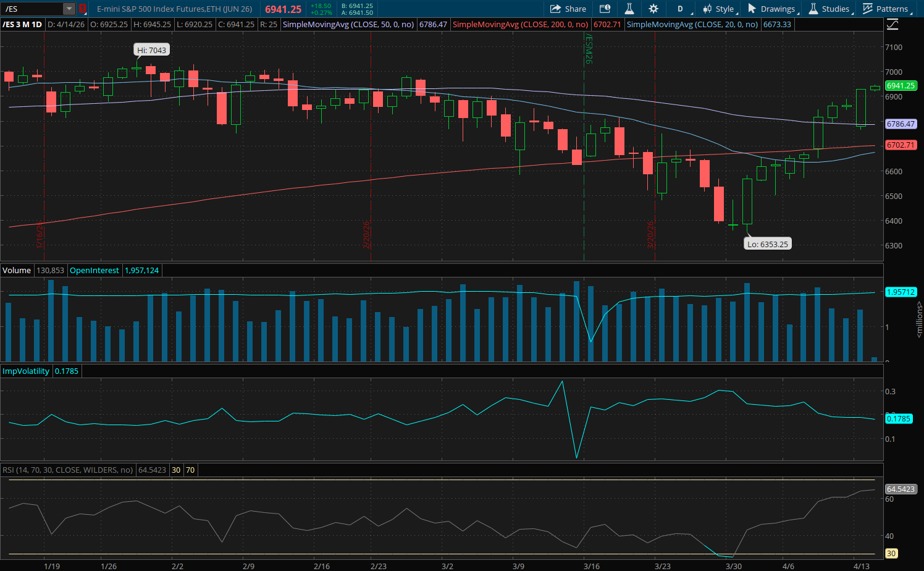Viewport: 924px width, 571px height.
Task: Click inside the /ES symbol input field
Action: (31, 8)
